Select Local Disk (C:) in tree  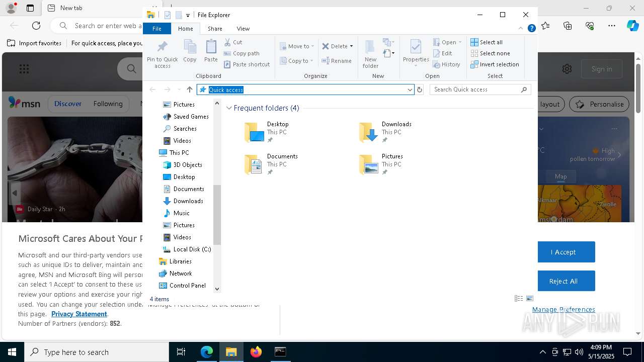click(187, 249)
